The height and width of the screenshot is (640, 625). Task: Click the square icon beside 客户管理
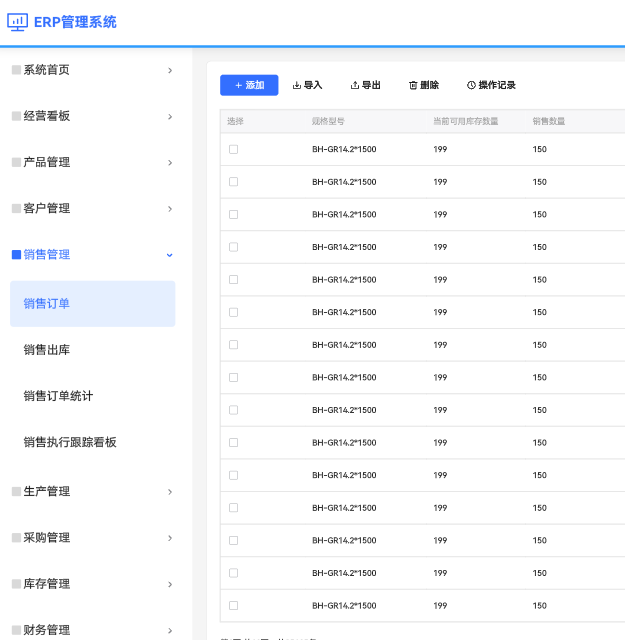pos(16,208)
